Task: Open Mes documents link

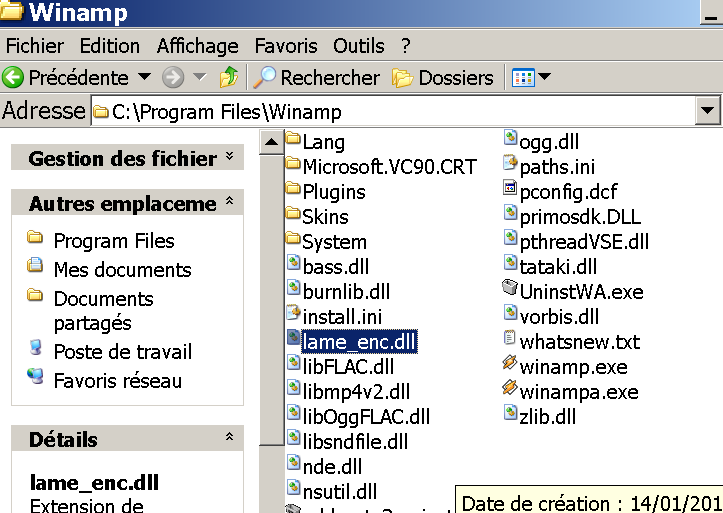Action: click(x=122, y=270)
